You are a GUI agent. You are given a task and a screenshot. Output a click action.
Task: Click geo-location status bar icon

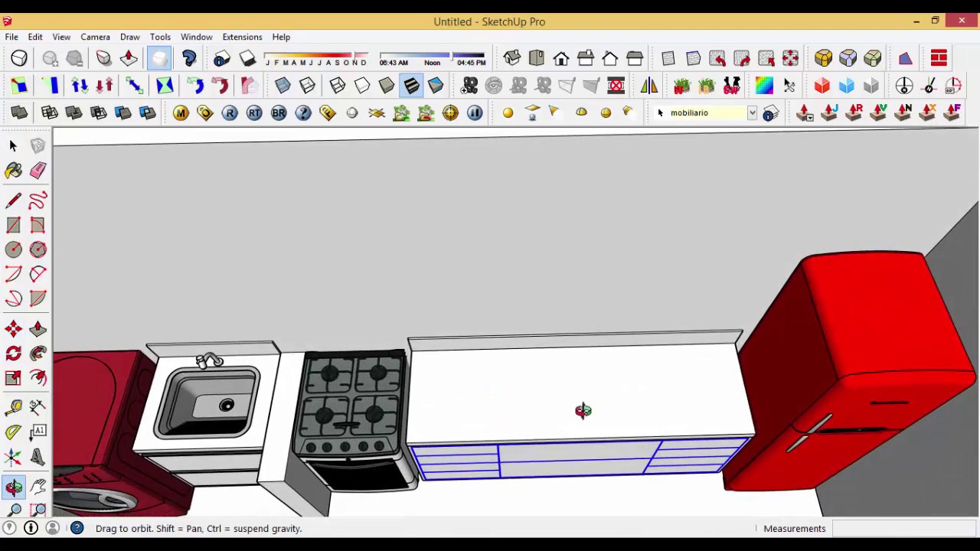(x=9, y=528)
